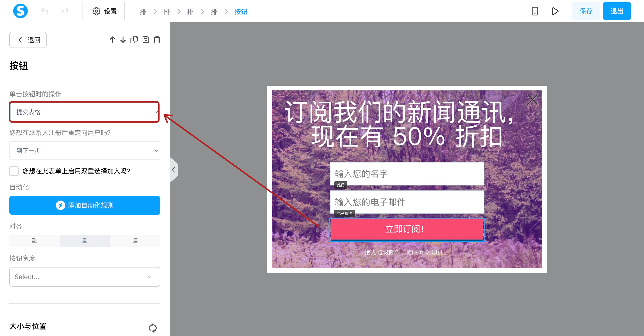Image resolution: width=644 pixels, height=336 pixels.
Task: Duplicate the button element via copy icon
Action: tap(134, 40)
